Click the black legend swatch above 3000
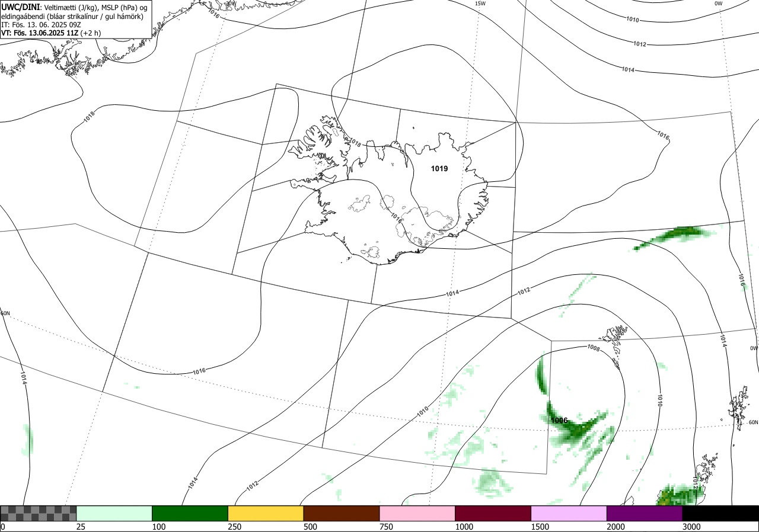The image size is (759, 532). coord(720,513)
